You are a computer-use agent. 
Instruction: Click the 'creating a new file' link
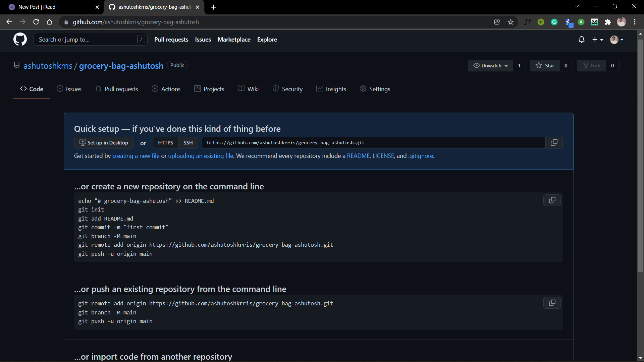[x=136, y=156]
